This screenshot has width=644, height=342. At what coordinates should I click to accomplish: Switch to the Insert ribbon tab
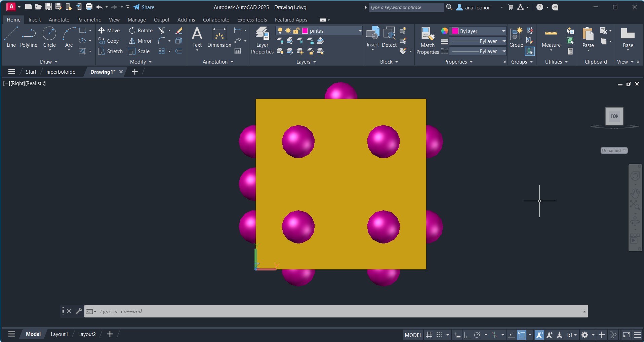point(35,20)
